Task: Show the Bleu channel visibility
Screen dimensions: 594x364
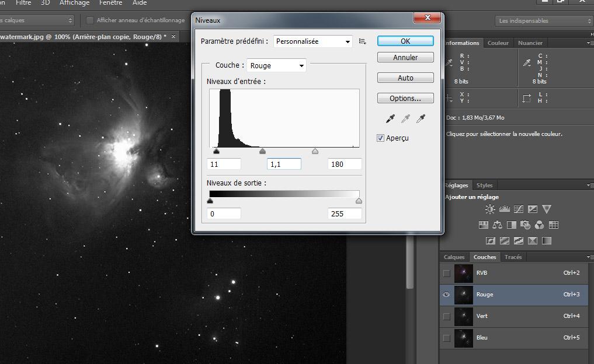Action: pos(447,338)
